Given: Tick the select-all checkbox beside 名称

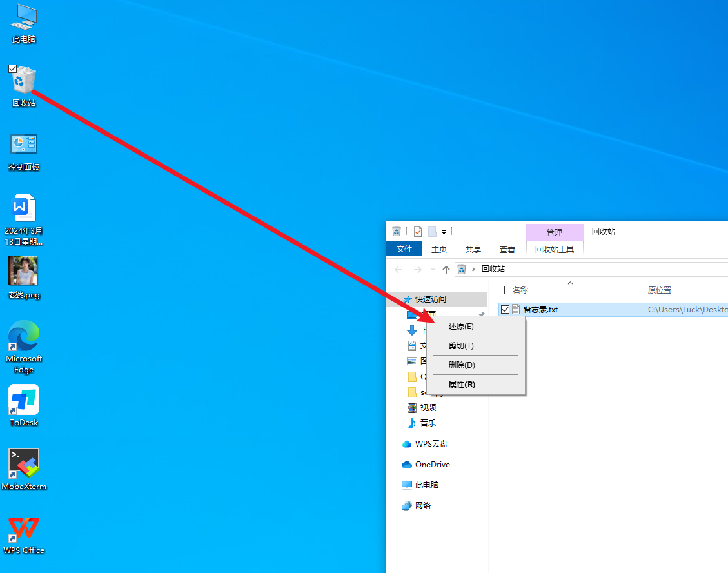Looking at the screenshot, I should [500, 290].
